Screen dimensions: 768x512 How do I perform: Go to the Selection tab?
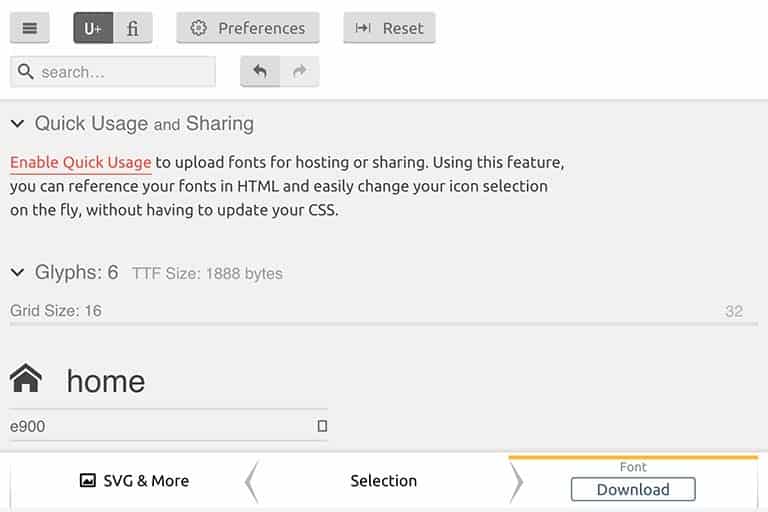pyautogui.click(x=384, y=481)
